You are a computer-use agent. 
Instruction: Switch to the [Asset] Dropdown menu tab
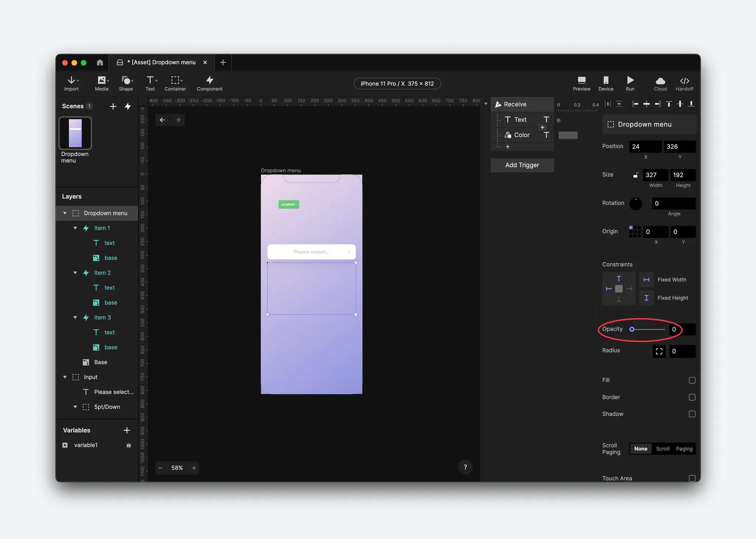pyautogui.click(x=161, y=62)
